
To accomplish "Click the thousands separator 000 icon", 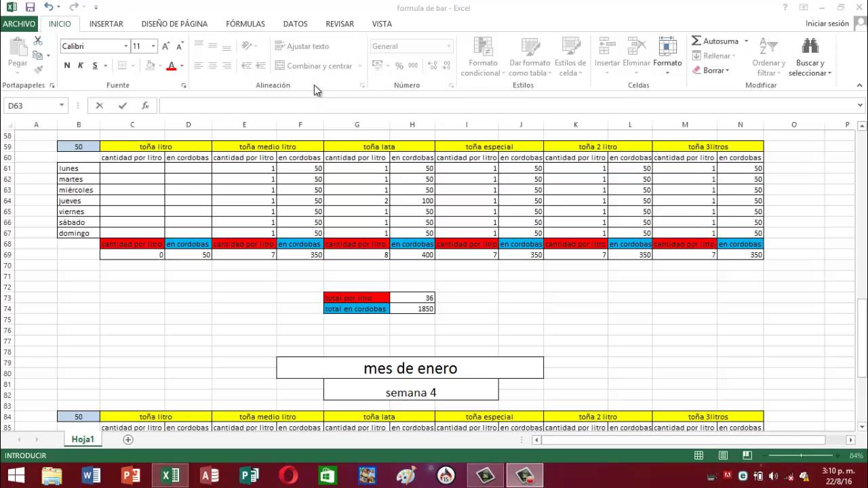I will click(412, 66).
